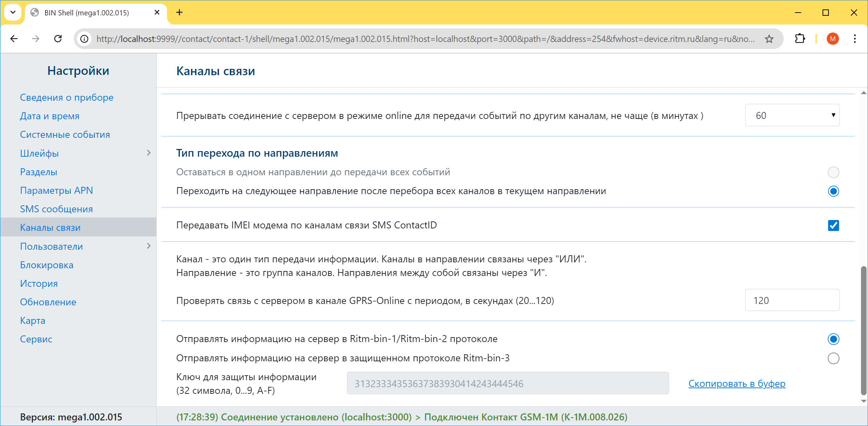This screenshot has height=426, width=868.
Task: Open Параметры APN settings page
Action: (x=56, y=190)
